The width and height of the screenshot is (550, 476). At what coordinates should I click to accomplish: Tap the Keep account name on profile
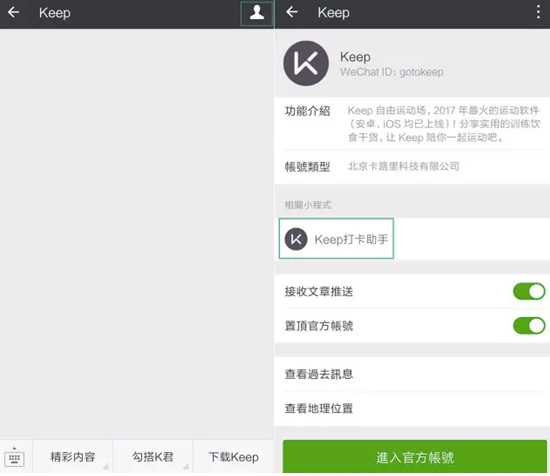coord(355,57)
